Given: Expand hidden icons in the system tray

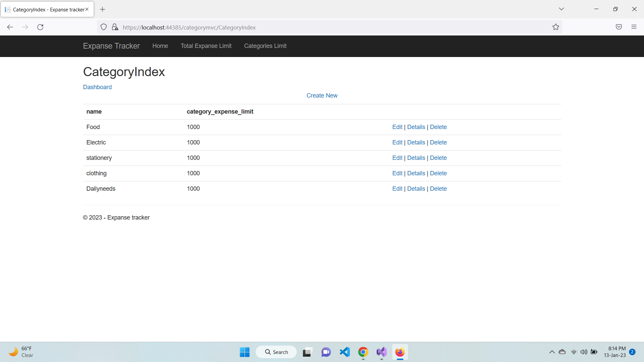Looking at the screenshot, I should point(551,352).
